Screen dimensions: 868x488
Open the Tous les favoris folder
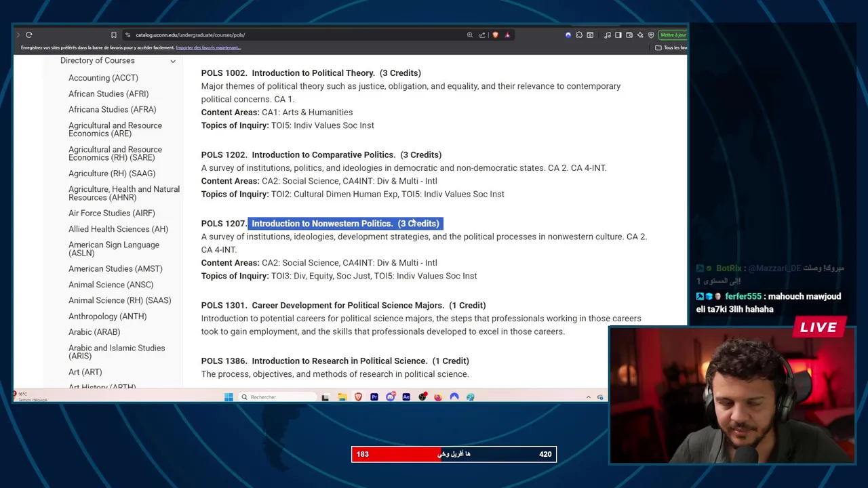[671, 47]
